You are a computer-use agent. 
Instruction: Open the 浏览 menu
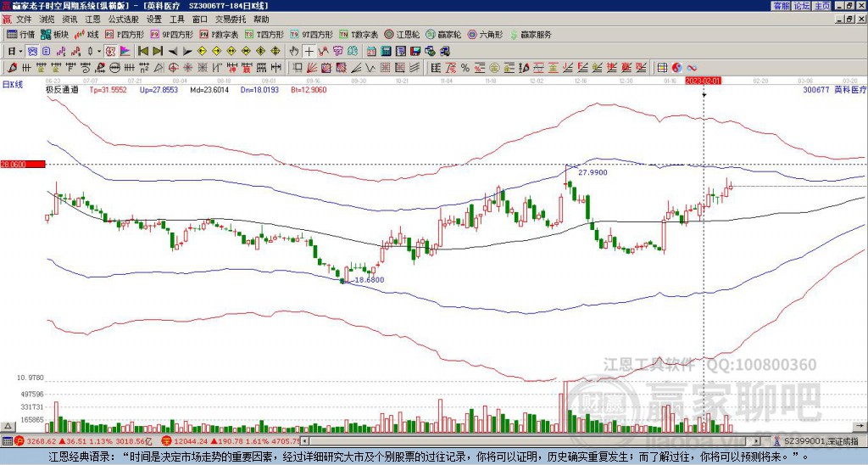pyautogui.click(x=47, y=20)
